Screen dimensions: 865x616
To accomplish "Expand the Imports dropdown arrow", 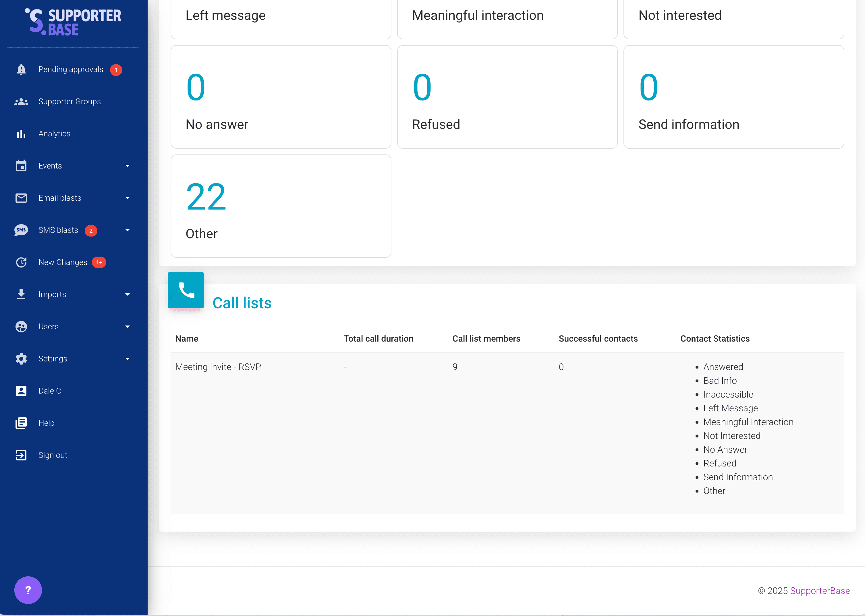I will point(128,295).
